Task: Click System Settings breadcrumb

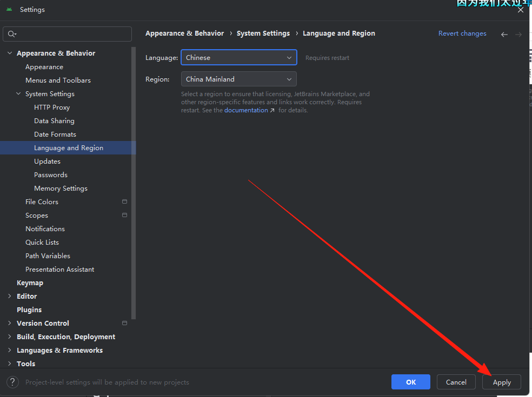Action: coord(263,33)
